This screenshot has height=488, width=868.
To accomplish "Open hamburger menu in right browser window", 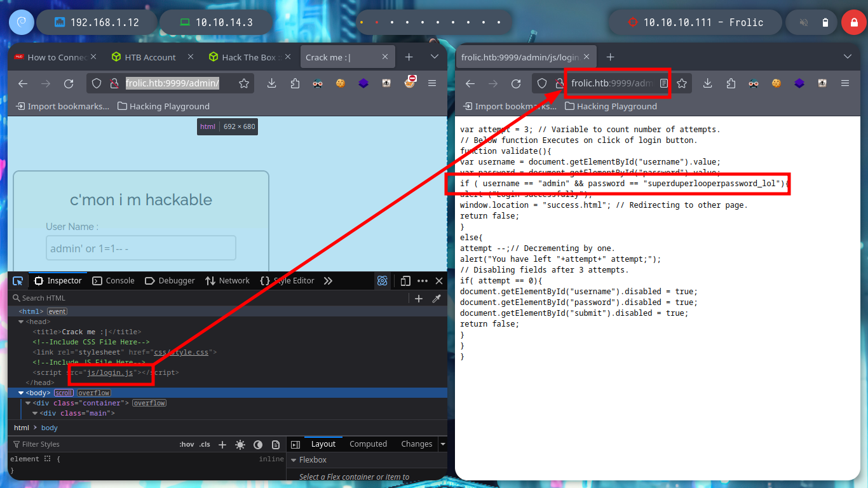I will (845, 83).
